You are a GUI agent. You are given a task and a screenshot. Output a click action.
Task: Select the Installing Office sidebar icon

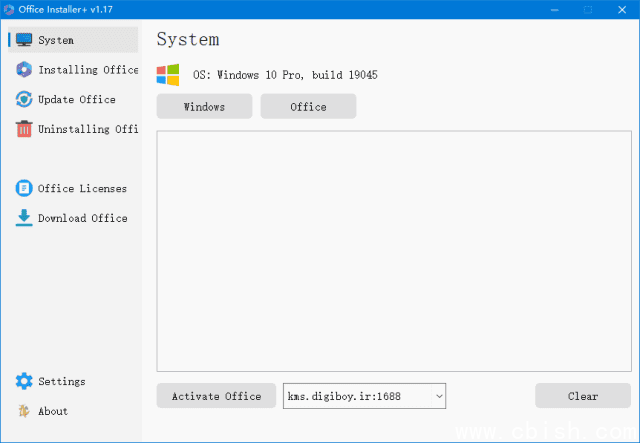pyautogui.click(x=24, y=70)
